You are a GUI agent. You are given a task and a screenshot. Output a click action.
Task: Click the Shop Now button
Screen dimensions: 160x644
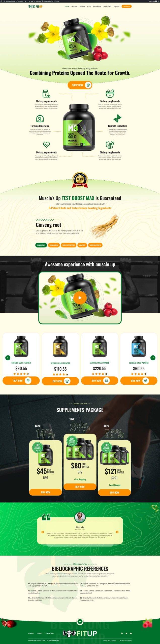coord(80,85)
